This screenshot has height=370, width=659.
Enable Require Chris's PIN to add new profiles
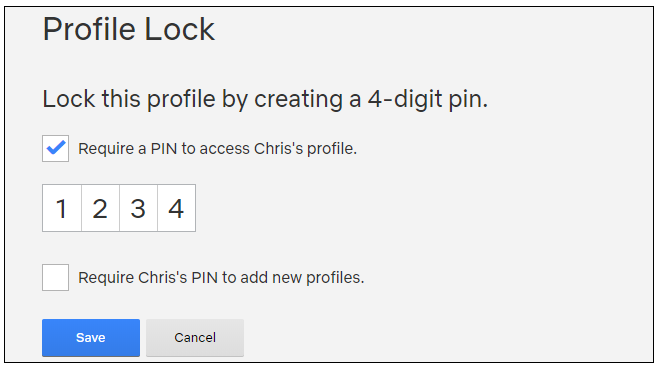(55, 278)
